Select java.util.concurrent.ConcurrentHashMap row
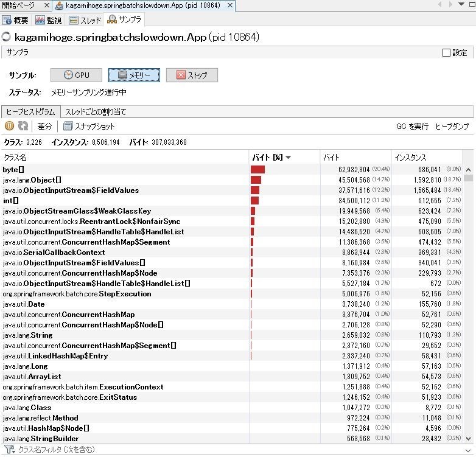476x457 pixels. coord(232,315)
